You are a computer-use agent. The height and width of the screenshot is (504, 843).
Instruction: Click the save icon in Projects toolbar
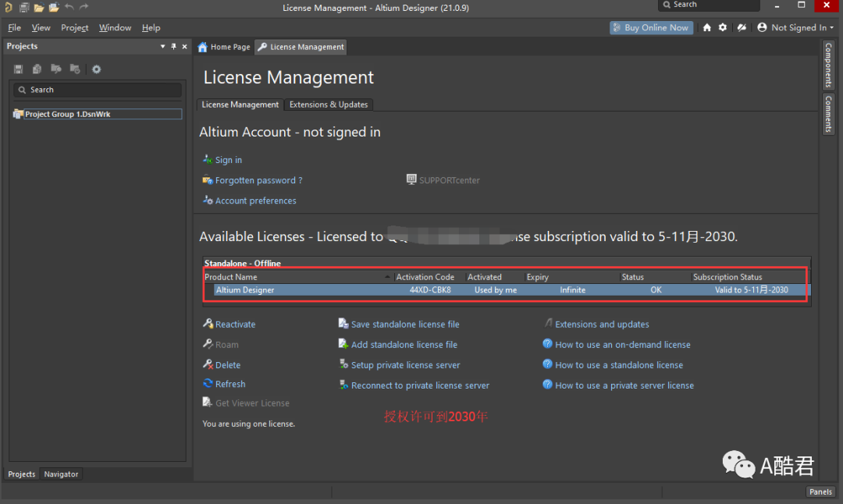click(x=18, y=69)
